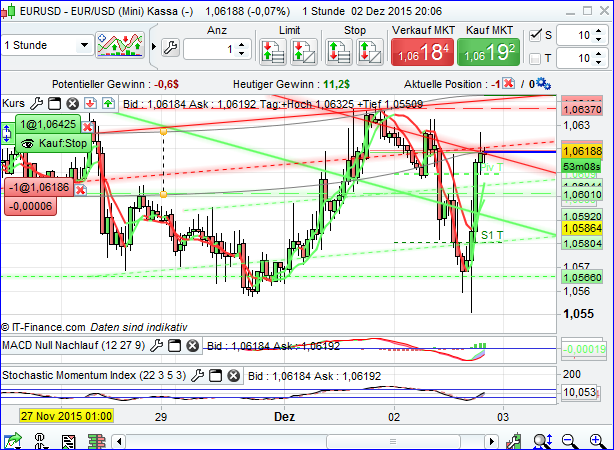
Task: Expand the Anz quantity dropdown arrow
Action: 242,49
